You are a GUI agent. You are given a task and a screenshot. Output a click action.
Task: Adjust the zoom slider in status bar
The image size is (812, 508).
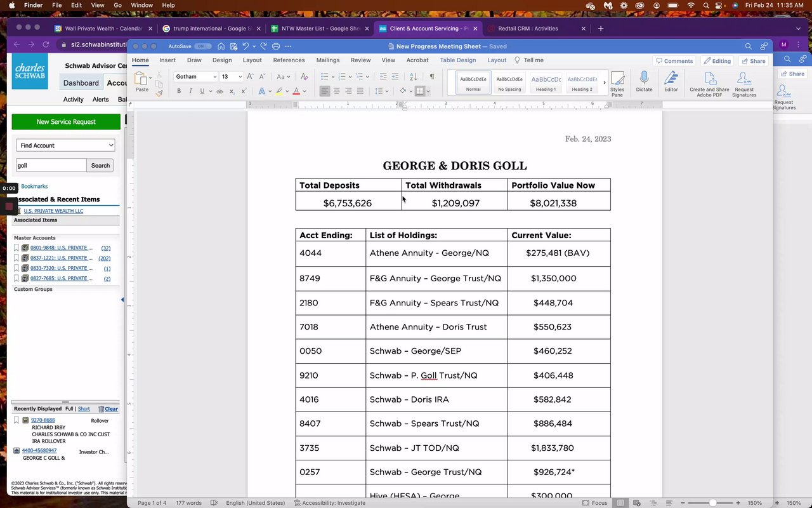[x=712, y=503]
